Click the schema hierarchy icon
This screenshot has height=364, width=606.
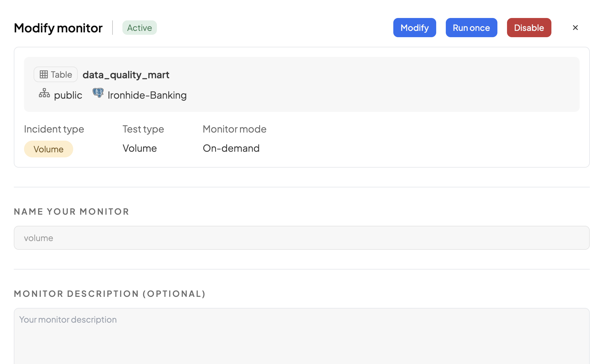[x=44, y=93]
